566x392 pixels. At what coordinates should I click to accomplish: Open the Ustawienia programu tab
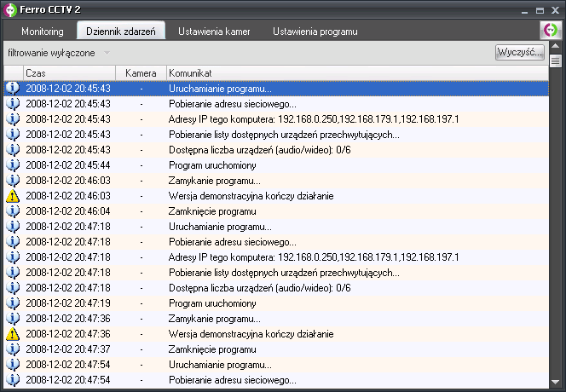pyautogui.click(x=315, y=32)
